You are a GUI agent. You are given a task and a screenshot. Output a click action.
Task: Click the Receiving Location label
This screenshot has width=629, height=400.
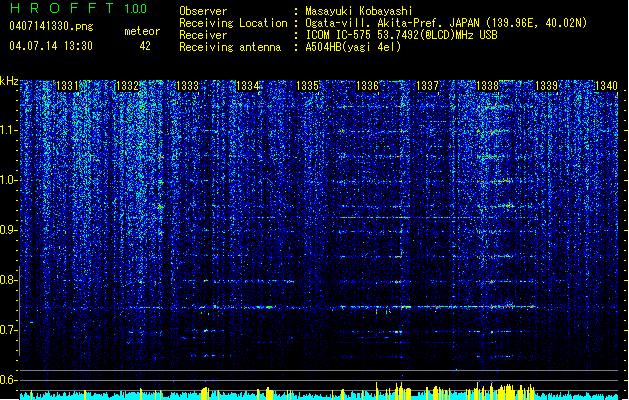pos(233,23)
